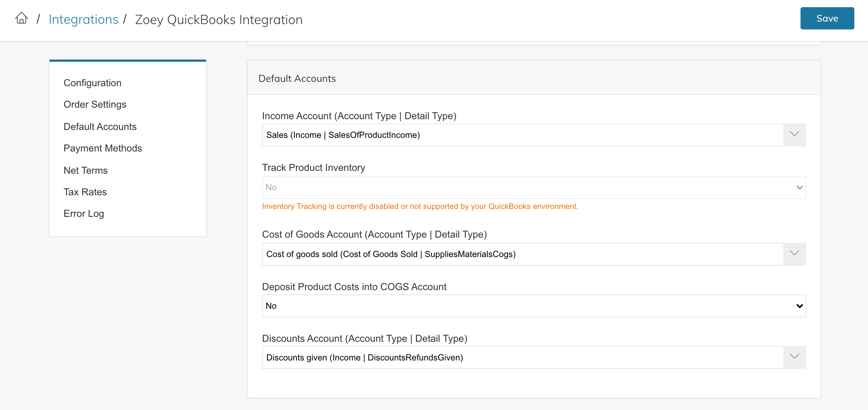
Task: Click the Sales income account field
Action: pyautogui.click(x=522, y=135)
